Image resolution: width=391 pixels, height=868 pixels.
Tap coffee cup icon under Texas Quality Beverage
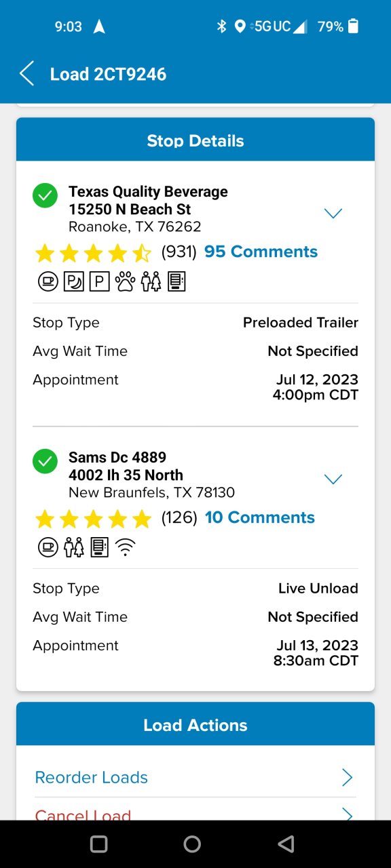[48, 281]
